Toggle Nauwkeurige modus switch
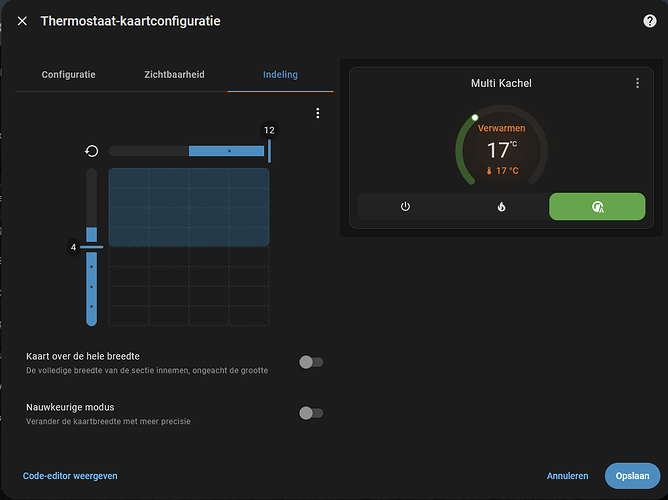The image size is (668, 500). [x=311, y=413]
